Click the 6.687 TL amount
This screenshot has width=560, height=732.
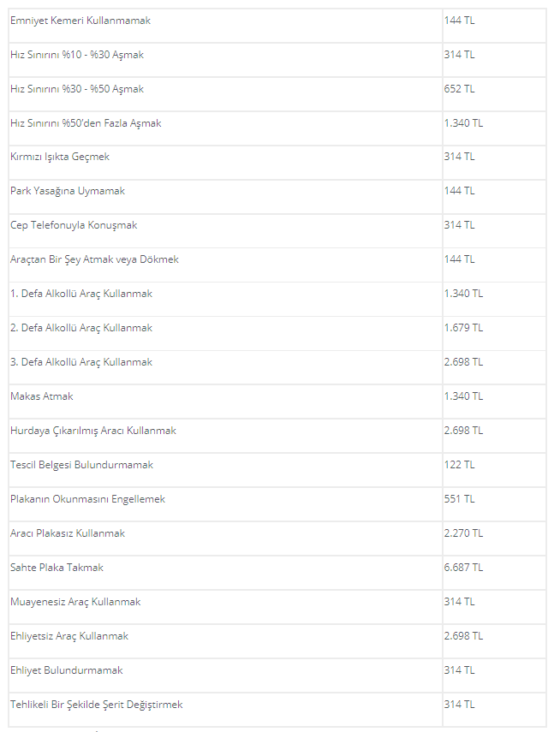coord(463,568)
